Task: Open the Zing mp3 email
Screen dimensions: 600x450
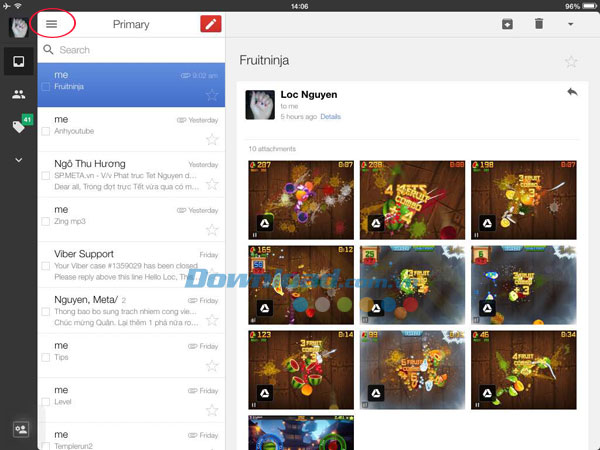Action: tap(131, 220)
